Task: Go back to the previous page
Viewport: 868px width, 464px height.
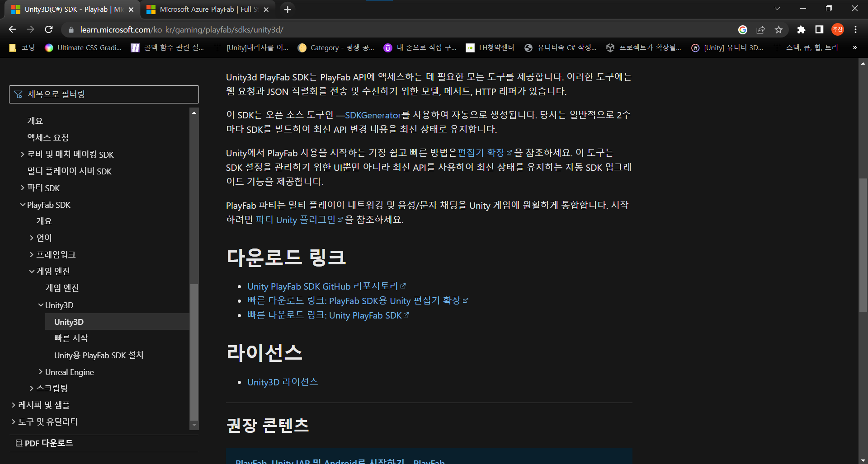Action: (x=13, y=29)
